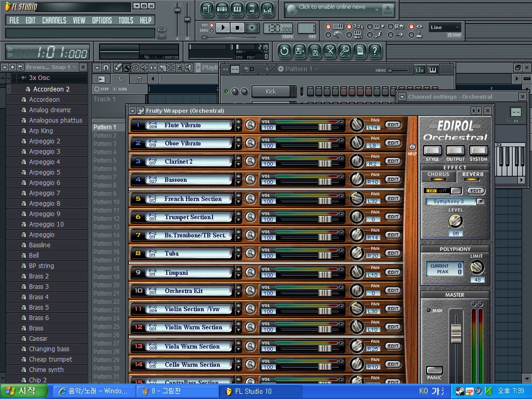Switch playback to SONG mode
The image size is (532, 399).
[212, 31]
